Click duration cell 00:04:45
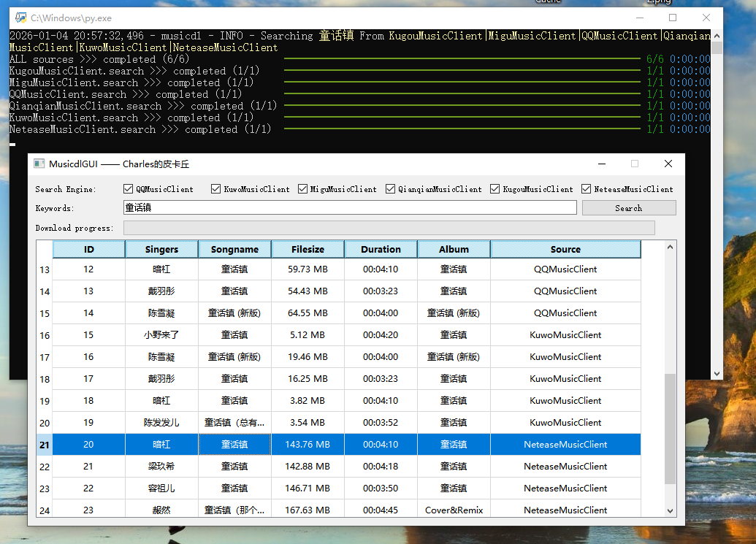 pyautogui.click(x=381, y=510)
